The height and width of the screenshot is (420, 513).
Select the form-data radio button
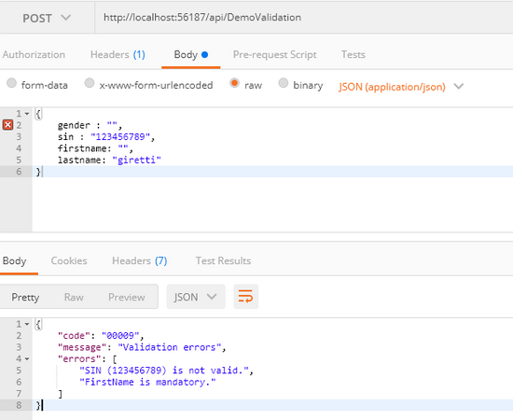(11, 83)
